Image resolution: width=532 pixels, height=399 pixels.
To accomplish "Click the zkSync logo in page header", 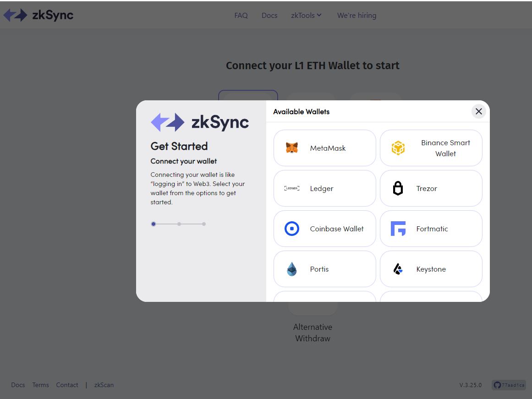I will (x=38, y=15).
